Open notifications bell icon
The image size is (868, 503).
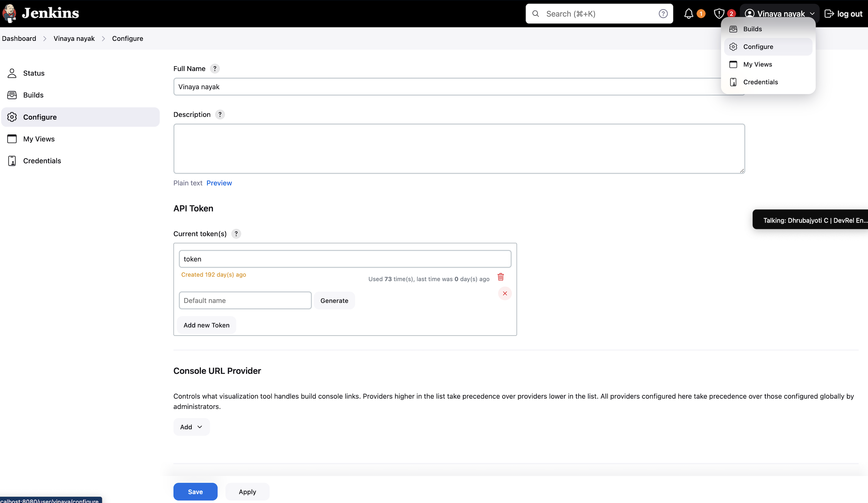[688, 14]
